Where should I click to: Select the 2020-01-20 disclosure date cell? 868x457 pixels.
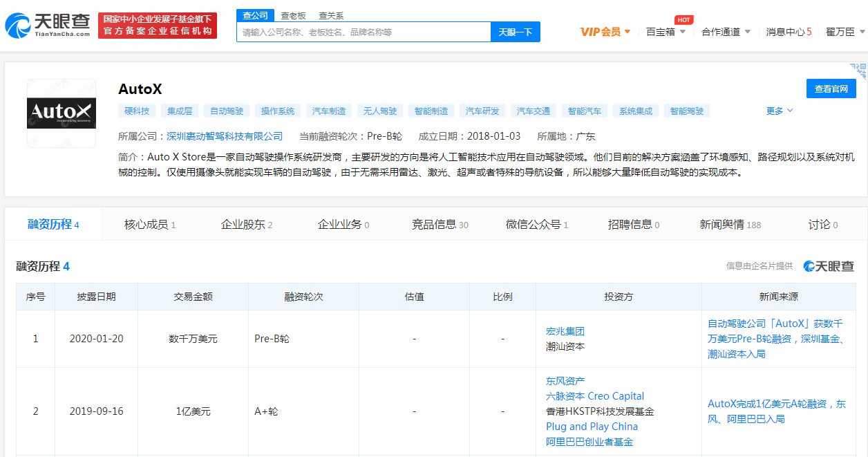pyautogui.click(x=97, y=339)
